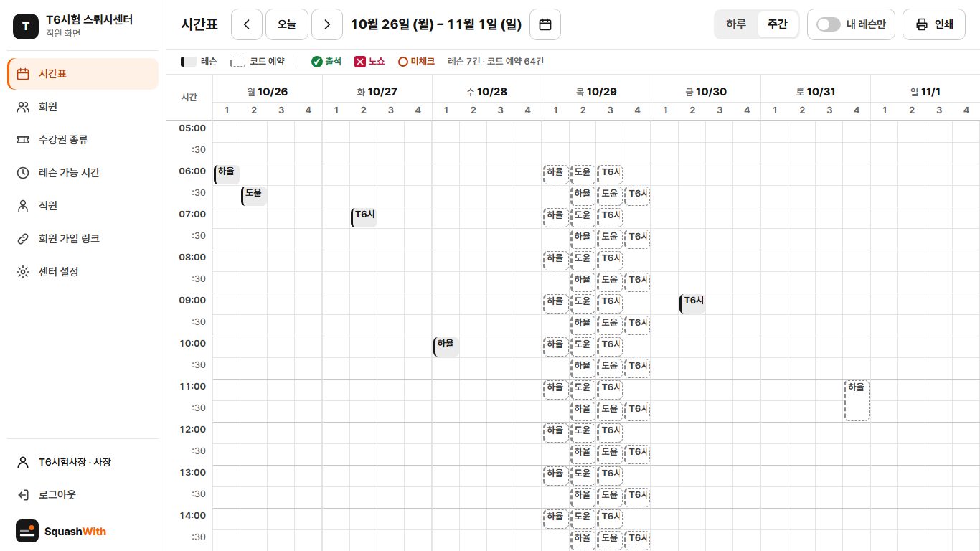Open the 직원 sidebar item
980x551 pixels.
83,206
